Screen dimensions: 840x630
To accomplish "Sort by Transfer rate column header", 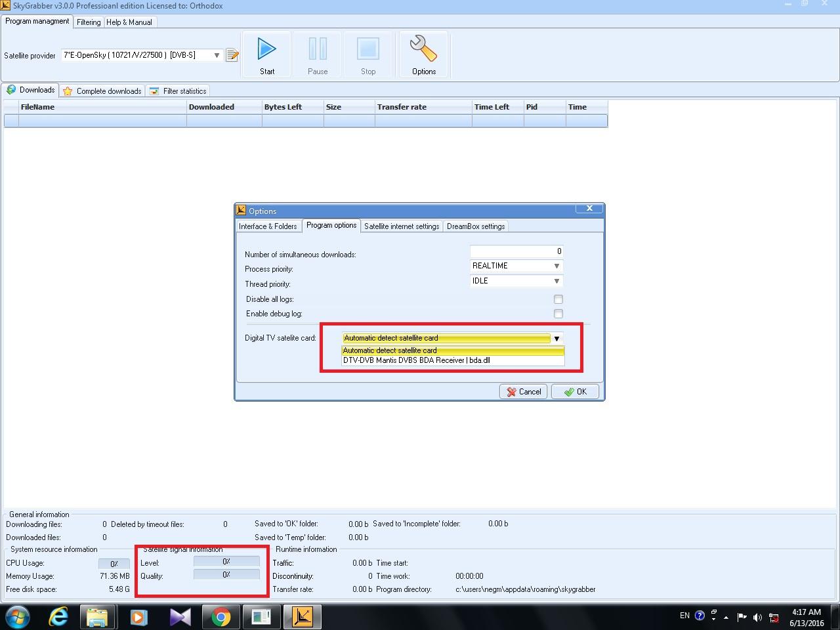I will pyautogui.click(x=423, y=107).
